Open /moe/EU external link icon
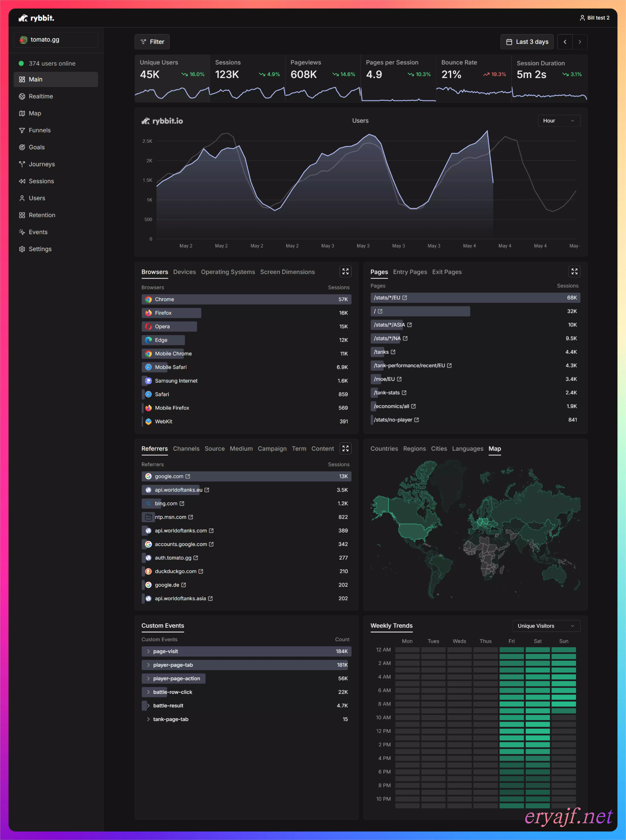Viewport: 626px width, 840px height. coord(399,379)
